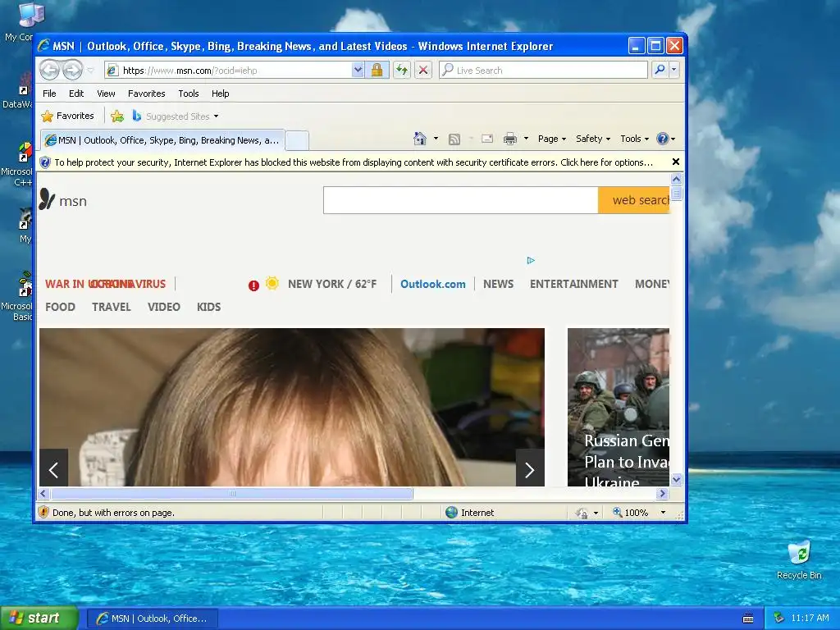Open the Russian Generals Ukraine story thumbnail
This screenshot has height=630, width=840.
[619, 407]
